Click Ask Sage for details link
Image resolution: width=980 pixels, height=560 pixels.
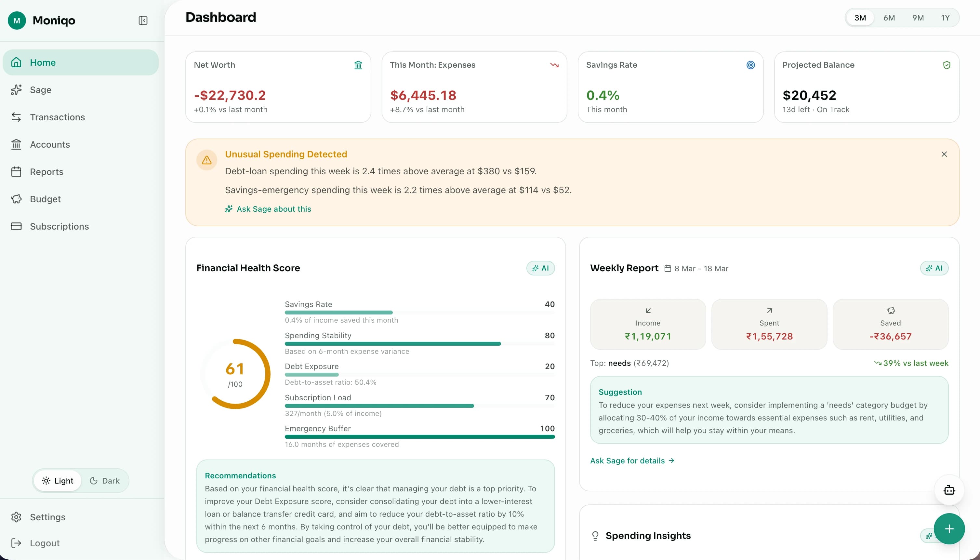[x=632, y=460]
